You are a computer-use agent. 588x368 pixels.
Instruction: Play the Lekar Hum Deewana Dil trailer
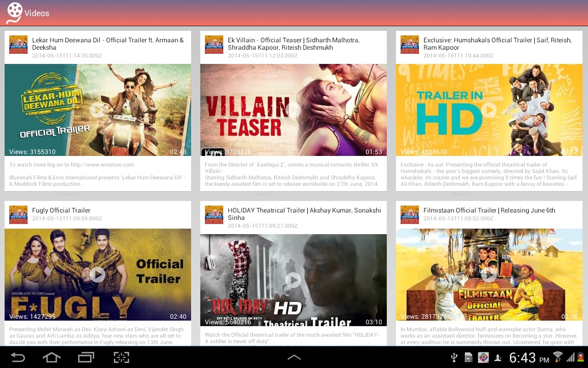coord(98,110)
